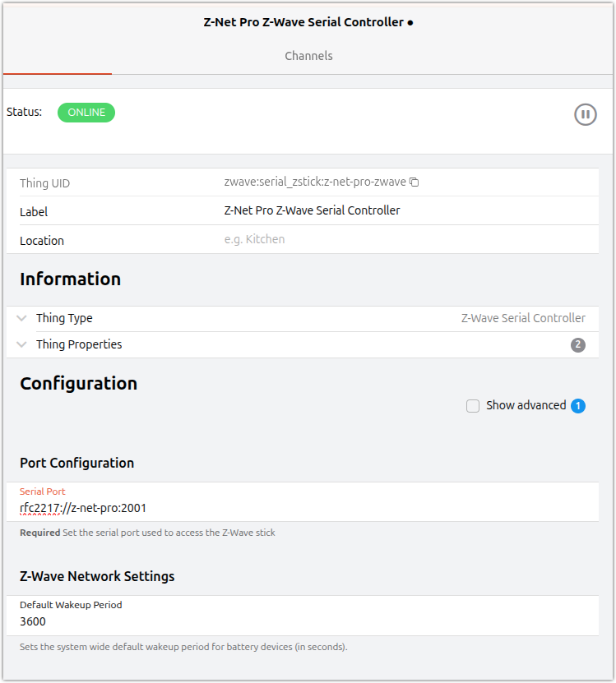Click the Port Configuration heading
The image size is (616, 683).
(x=76, y=463)
